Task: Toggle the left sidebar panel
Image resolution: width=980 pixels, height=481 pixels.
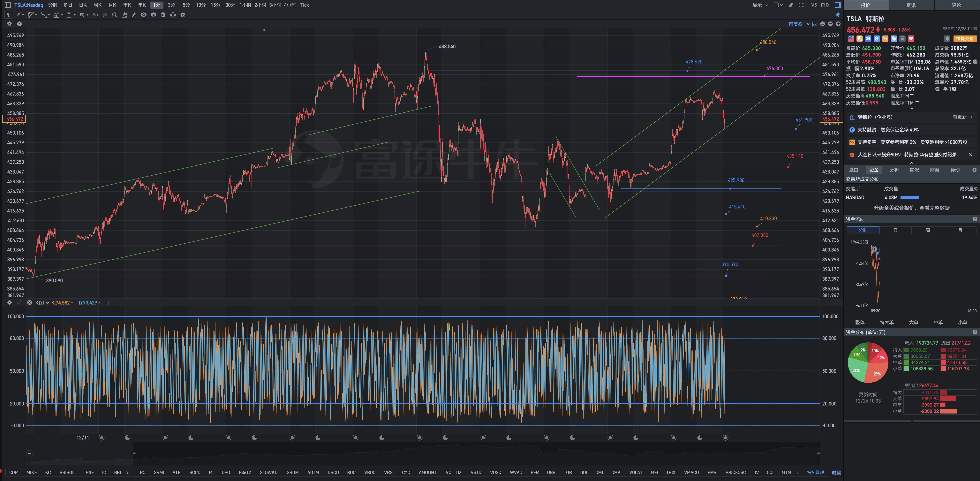Action: coord(8,5)
